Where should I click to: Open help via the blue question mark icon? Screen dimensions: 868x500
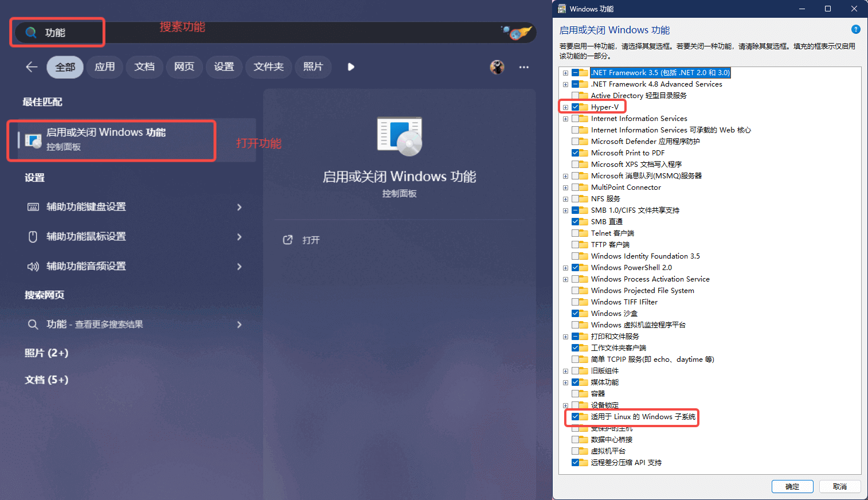click(856, 29)
